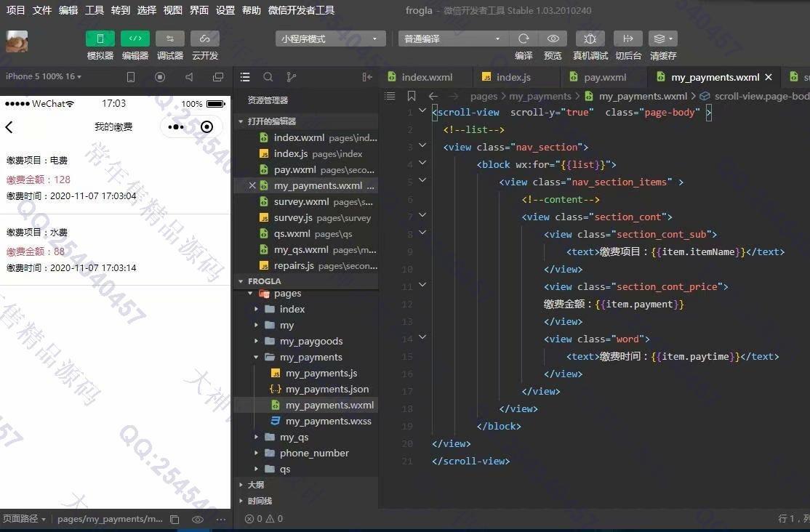This screenshot has width=810, height=532.
Task: Click the editor bookmark icon
Action: (412, 96)
